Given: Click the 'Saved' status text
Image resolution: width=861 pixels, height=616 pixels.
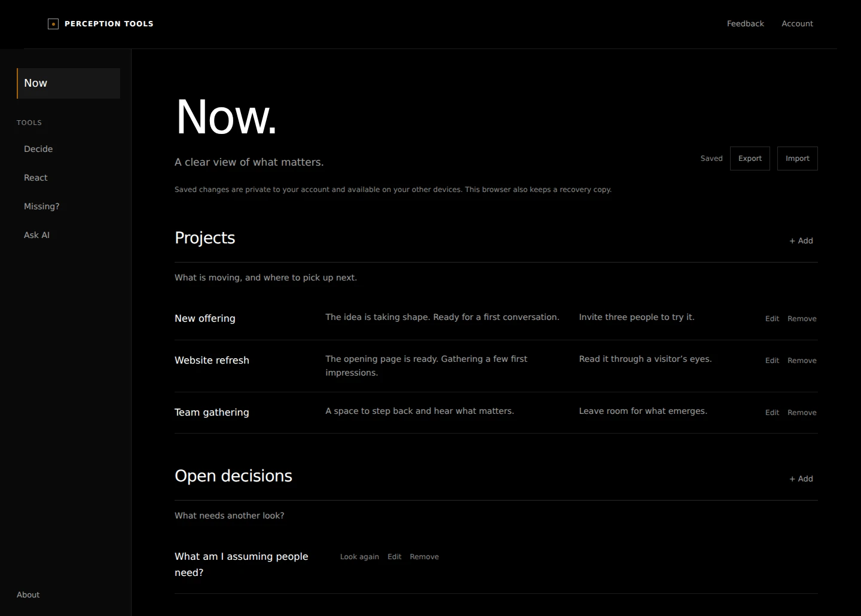Looking at the screenshot, I should point(712,158).
